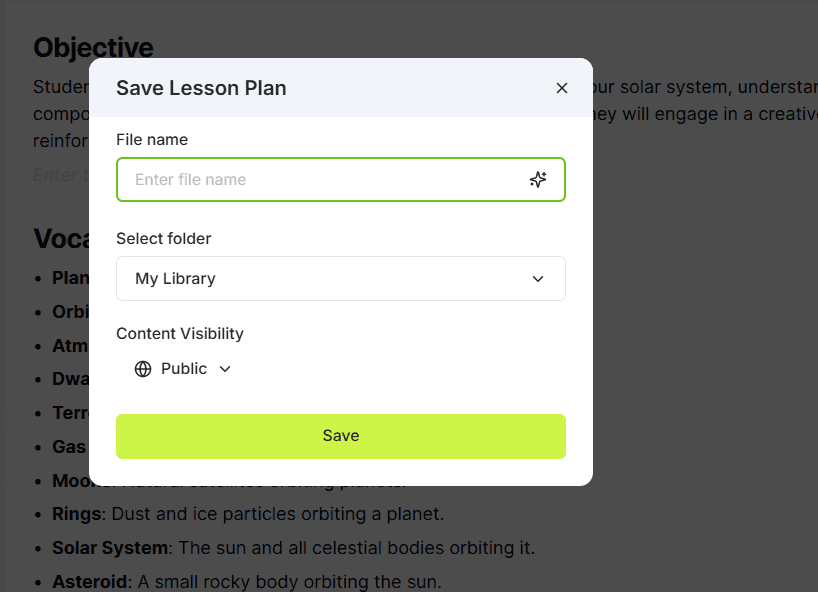Screen dimensions: 818x592
Task: Open the My Library folder dropdown
Action: coord(341,279)
